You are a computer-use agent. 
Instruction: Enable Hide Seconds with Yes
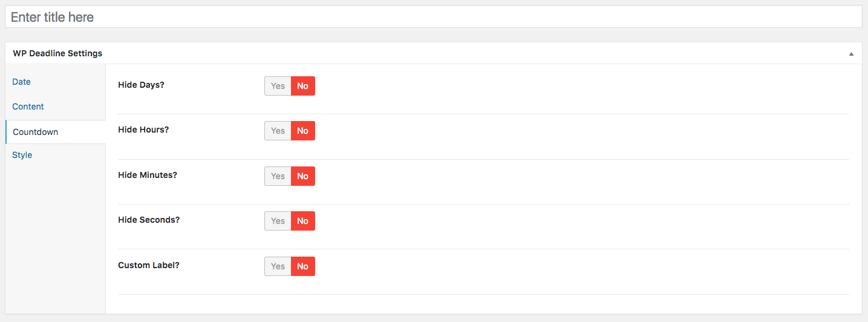click(278, 221)
